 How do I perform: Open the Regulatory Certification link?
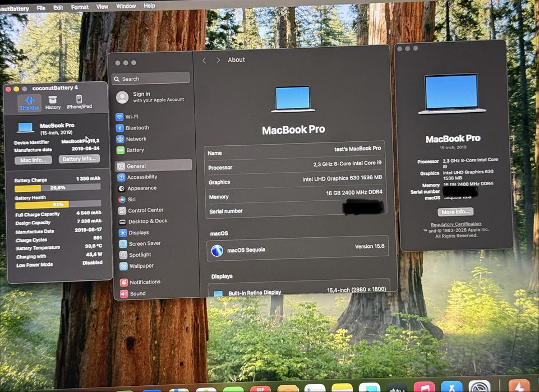click(x=456, y=224)
